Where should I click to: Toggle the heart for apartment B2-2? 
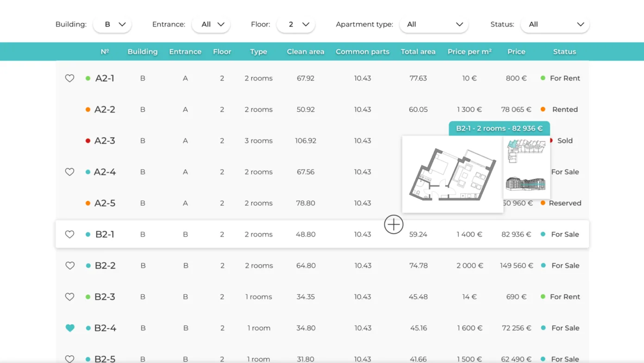point(69,266)
